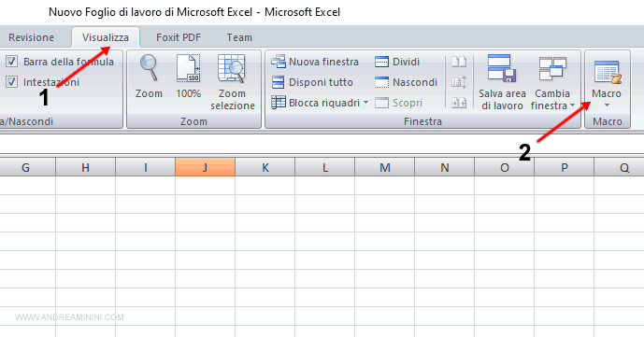The height and width of the screenshot is (337, 644).
Task: Select column K header
Action: tap(265, 167)
